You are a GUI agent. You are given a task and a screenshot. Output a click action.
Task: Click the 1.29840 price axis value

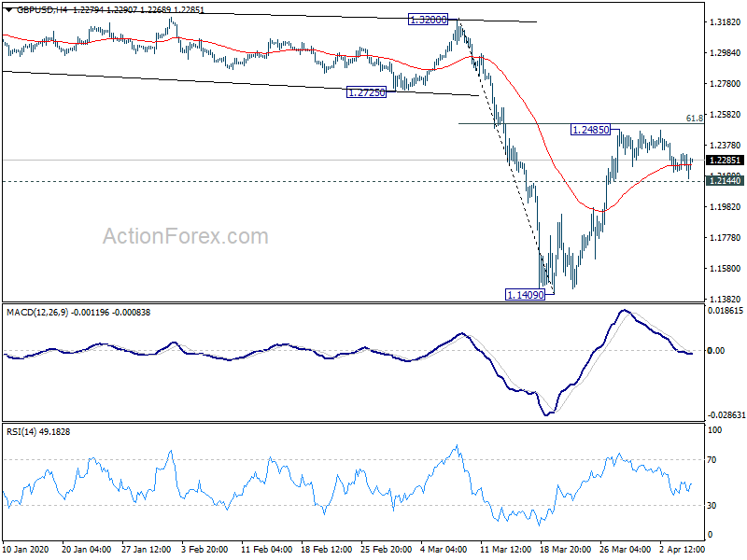tap(726, 53)
